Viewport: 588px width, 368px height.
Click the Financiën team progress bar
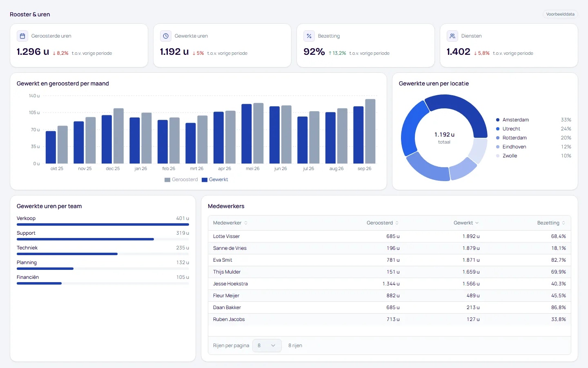103,283
